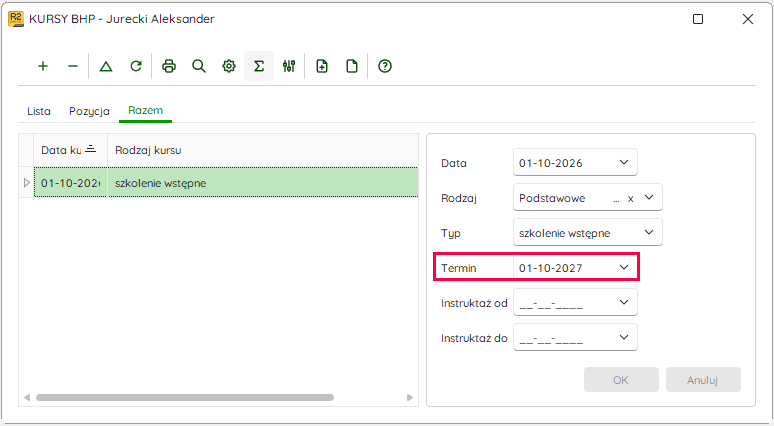Screen dimensions: 774x426
Task: Open help question mark icon
Action: [x=385, y=66]
